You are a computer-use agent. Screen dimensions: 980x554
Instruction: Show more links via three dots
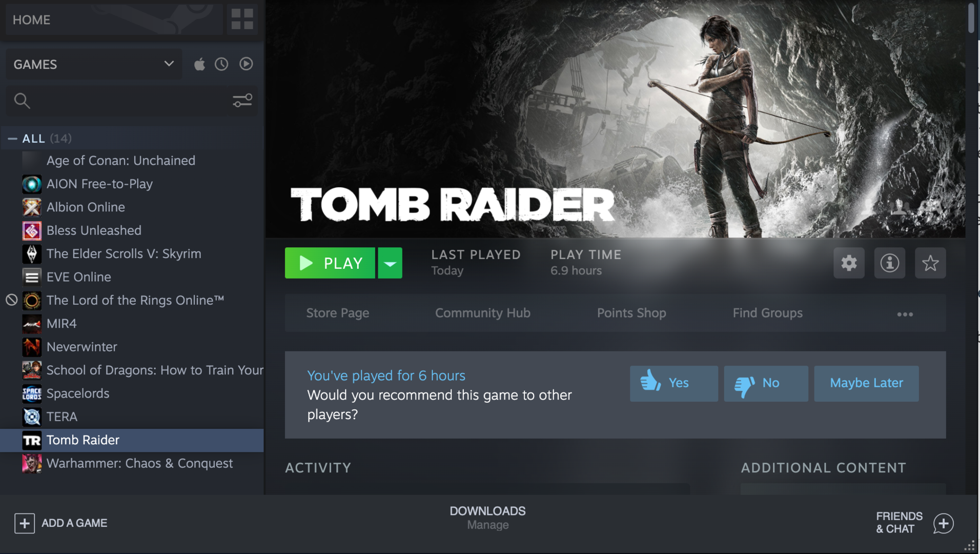(905, 314)
